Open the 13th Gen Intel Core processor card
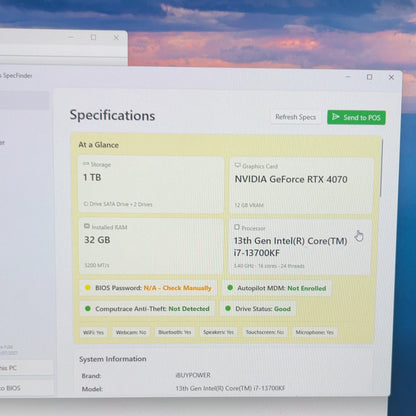 (x=300, y=247)
